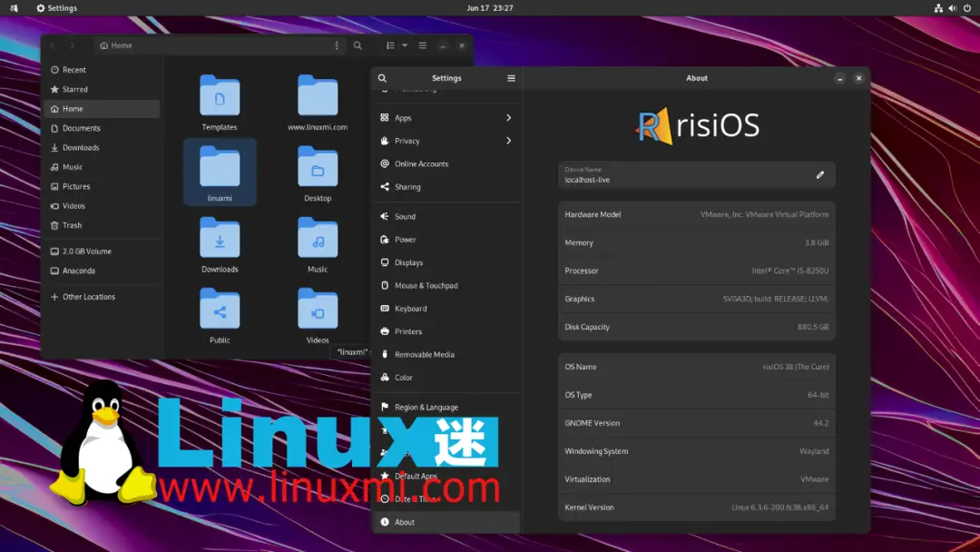Viewport: 980px width, 552px height.
Task: Open Keyboard settings panel
Action: click(x=446, y=309)
